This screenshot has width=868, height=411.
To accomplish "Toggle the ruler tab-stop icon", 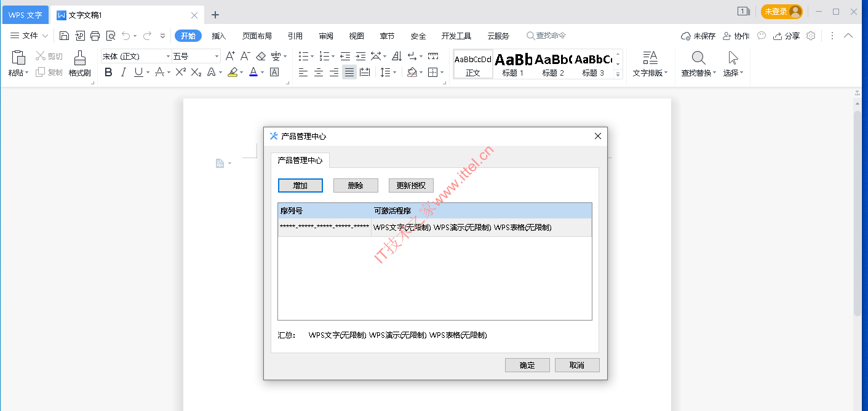I will [x=433, y=56].
